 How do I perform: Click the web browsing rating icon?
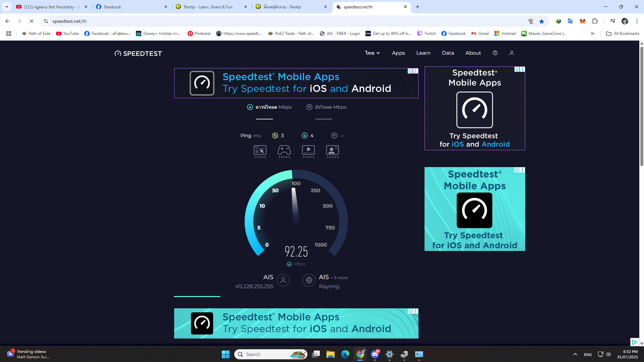[260, 151]
